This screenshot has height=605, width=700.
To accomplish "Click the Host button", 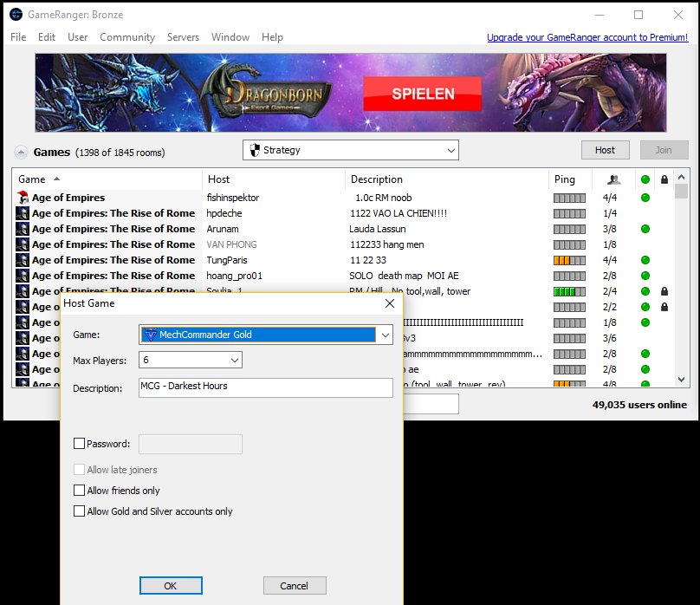I will click(x=605, y=150).
